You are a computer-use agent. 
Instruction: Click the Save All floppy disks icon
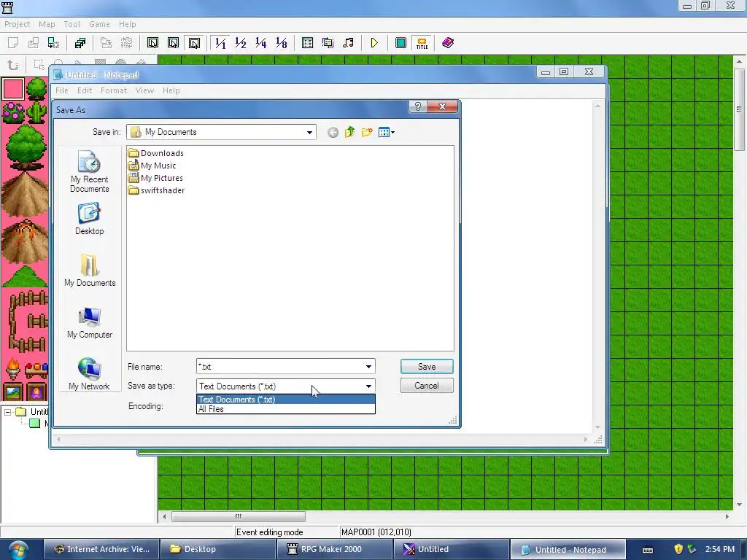coord(80,43)
